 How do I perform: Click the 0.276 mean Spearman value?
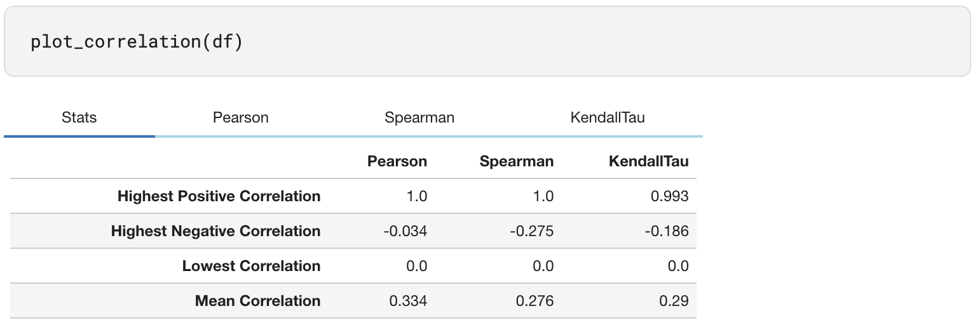click(534, 301)
